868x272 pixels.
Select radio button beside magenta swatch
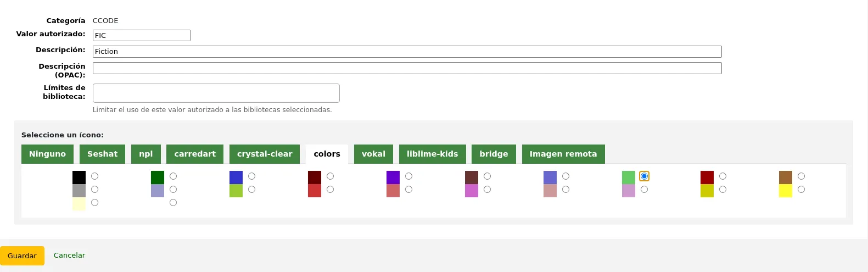[x=487, y=190]
